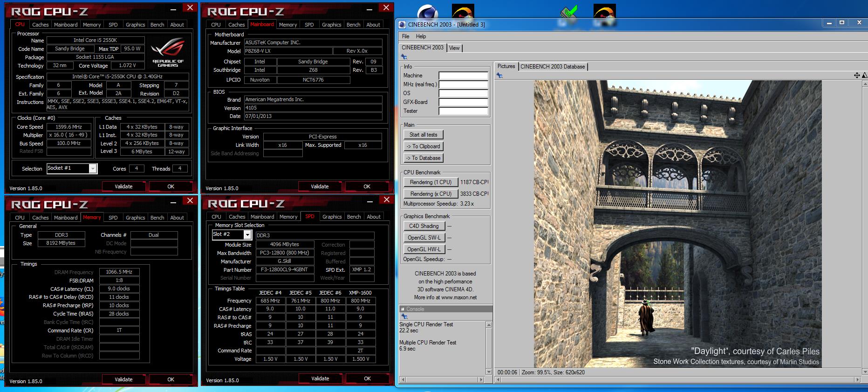Click Validate in the CPU-Z CPU window
This screenshot has width=868, height=392.
(123, 186)
